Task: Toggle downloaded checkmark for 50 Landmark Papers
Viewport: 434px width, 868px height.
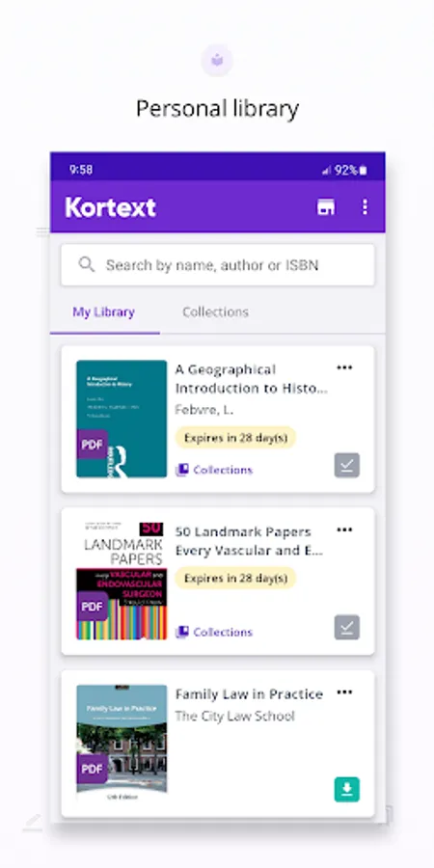Action: click(347, 627)
